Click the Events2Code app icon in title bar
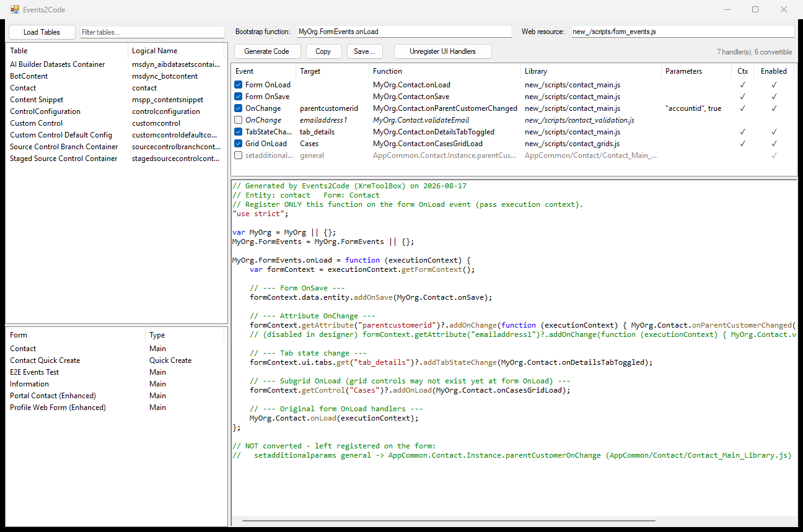Screen dimensions: 803x532 14,9
